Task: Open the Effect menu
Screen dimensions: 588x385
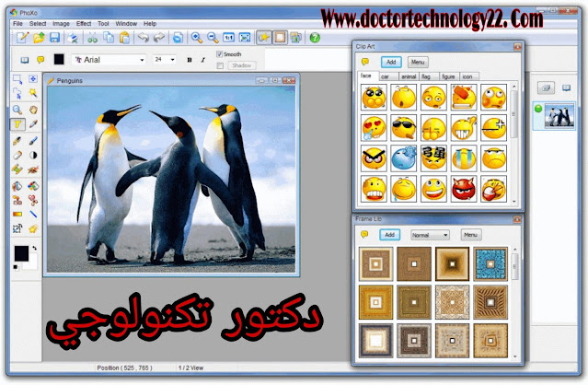Action: pyautogui.click(x=84, y=24)
